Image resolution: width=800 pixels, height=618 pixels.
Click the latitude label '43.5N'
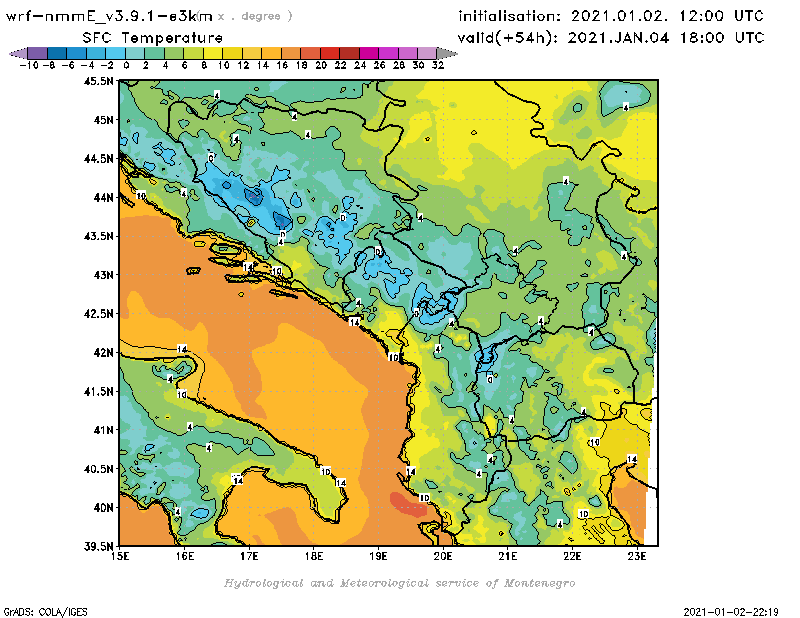[x=98, y=236]
